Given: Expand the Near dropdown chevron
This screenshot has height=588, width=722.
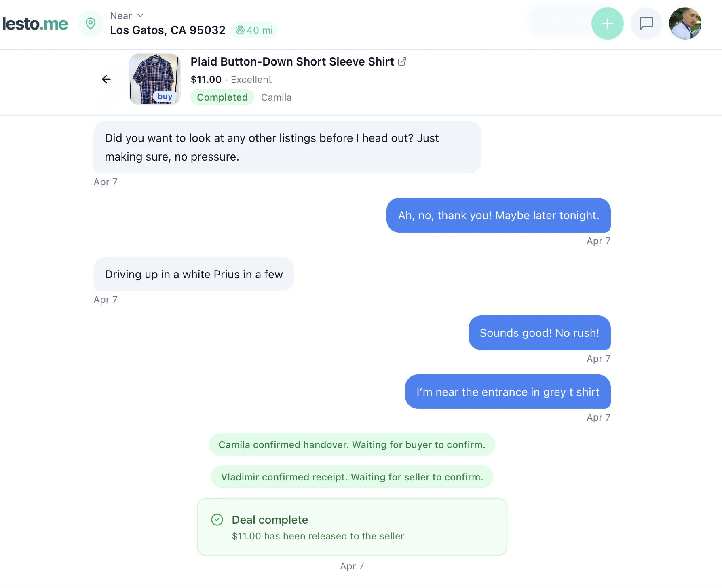Looking at the screenshot, I should tap(140, 15).
